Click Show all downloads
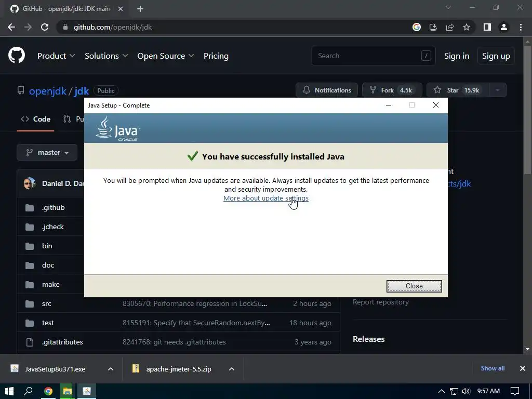The width and height of the screenshot is (532, 399). 493,368
